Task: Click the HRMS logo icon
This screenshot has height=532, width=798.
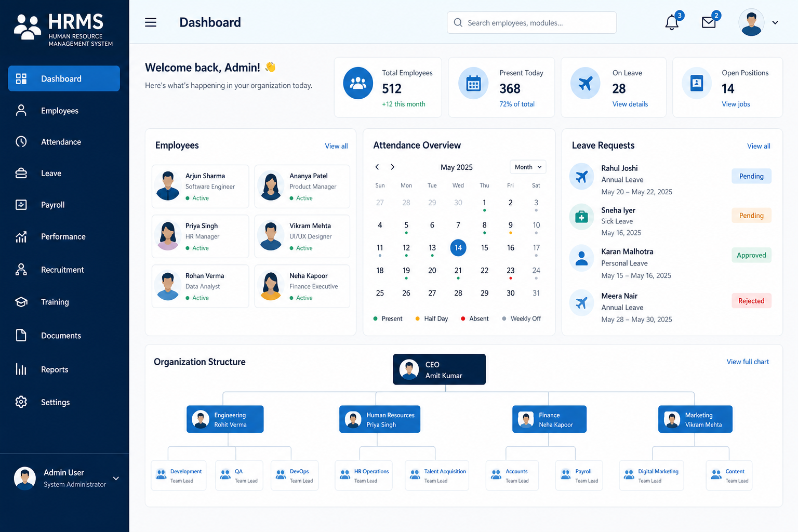Action: pos(28,27)
